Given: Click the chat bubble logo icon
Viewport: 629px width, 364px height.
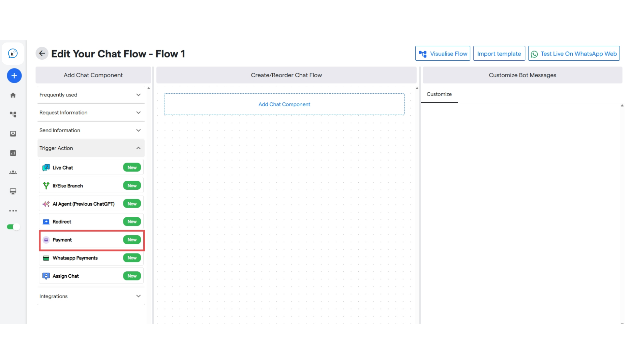Looking at the screenshot, I should coord(13,53).
